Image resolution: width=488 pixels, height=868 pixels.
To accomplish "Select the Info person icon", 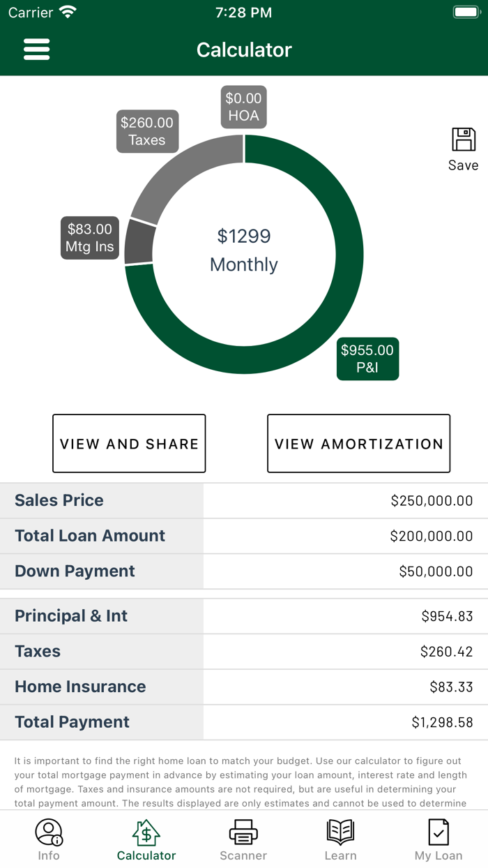I will coord(48,834).
